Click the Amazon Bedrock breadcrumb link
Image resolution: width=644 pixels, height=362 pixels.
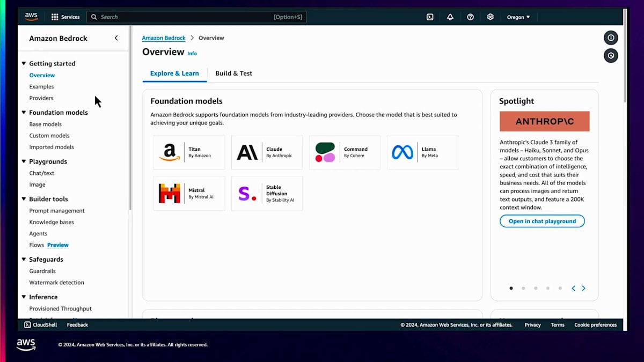[164, 38]
